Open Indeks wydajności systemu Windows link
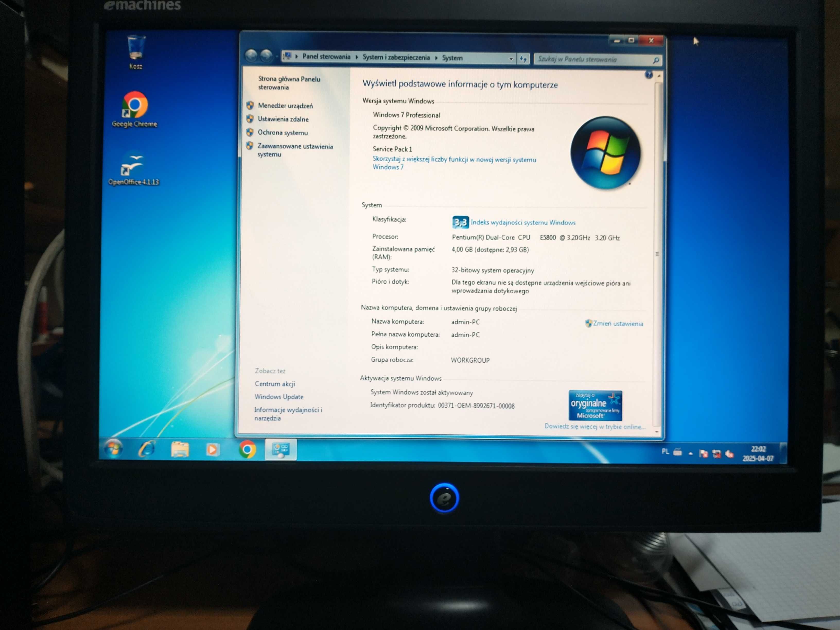Screen dimensions: 840x630 [523, 223]
